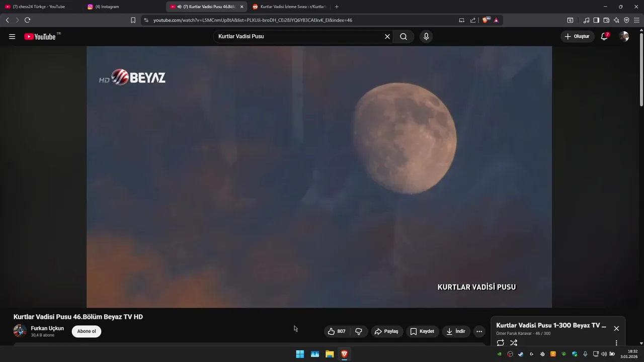The height and width of the screenshot is (362, 644).
Task: Open the tab search icon
Action: [570, 20]
